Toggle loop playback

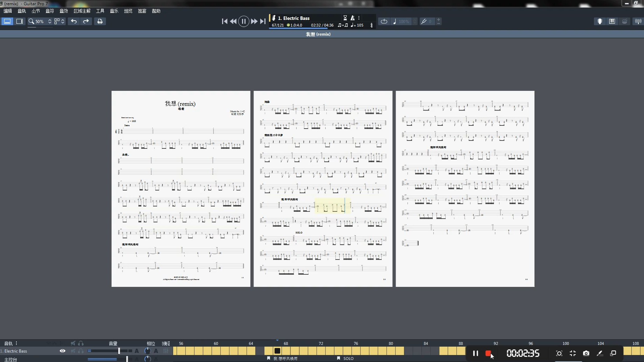(384, 21)
